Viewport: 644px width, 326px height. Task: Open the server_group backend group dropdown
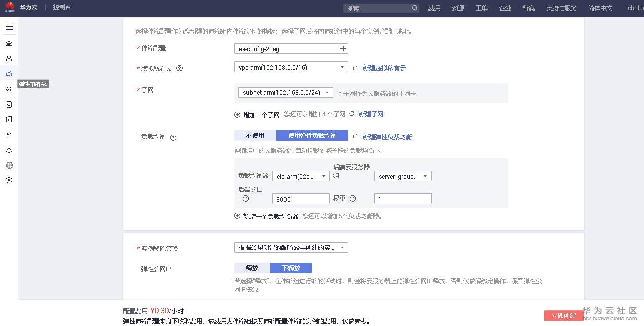point(403,176)
